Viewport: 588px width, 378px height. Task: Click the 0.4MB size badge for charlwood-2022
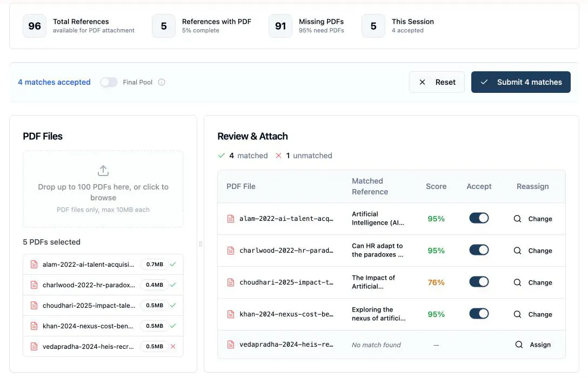coord(155,285)
